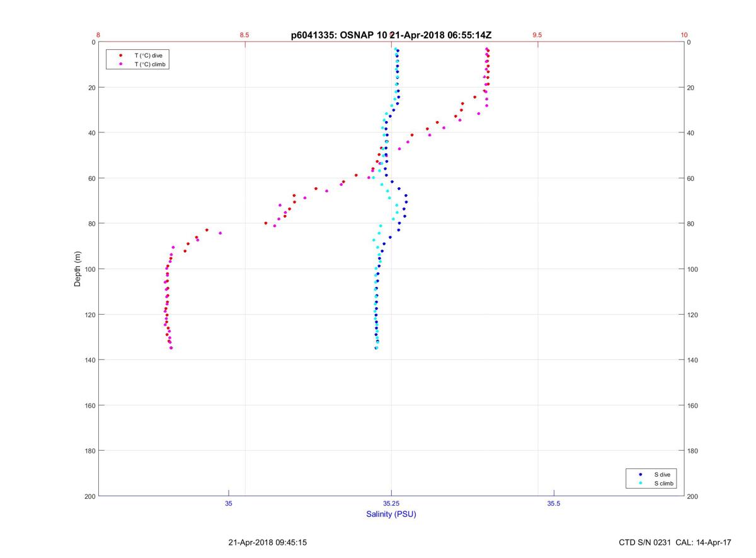Click the 180 tick on the left depth axis
The height and width of the screenshot is (558, 756).
(x=89, y=451)
